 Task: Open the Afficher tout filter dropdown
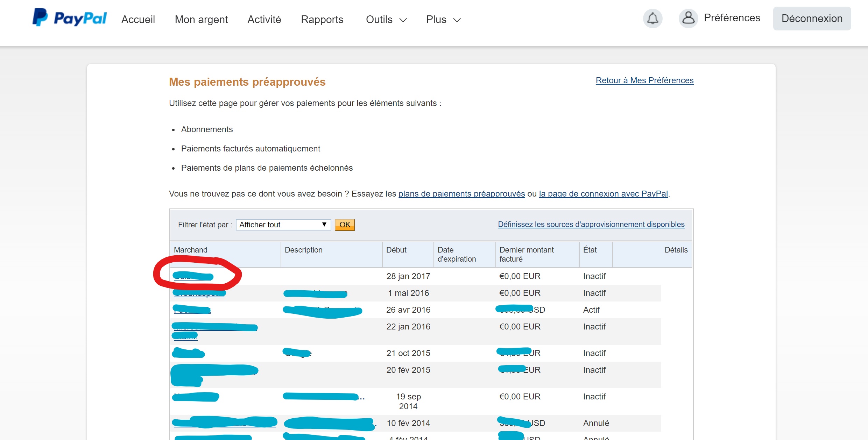[x=283, y=225]
